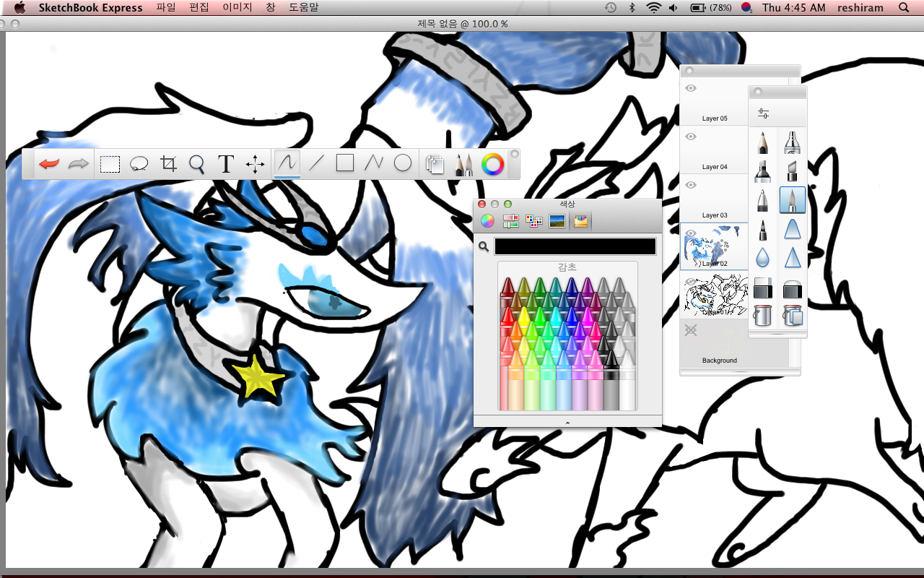Show the Background layer via crossed eye

click(691, 330)
